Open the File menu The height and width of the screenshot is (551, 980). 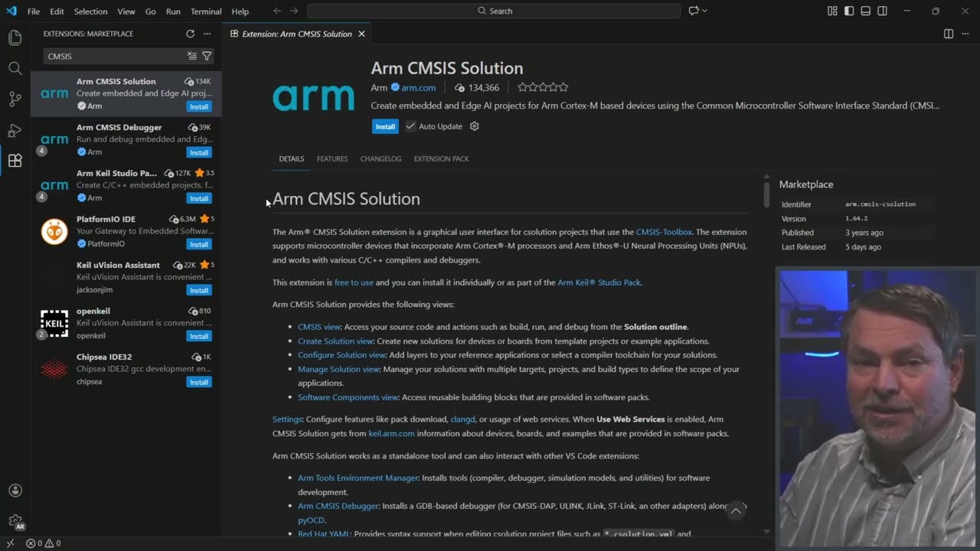[x=34, y=11]
